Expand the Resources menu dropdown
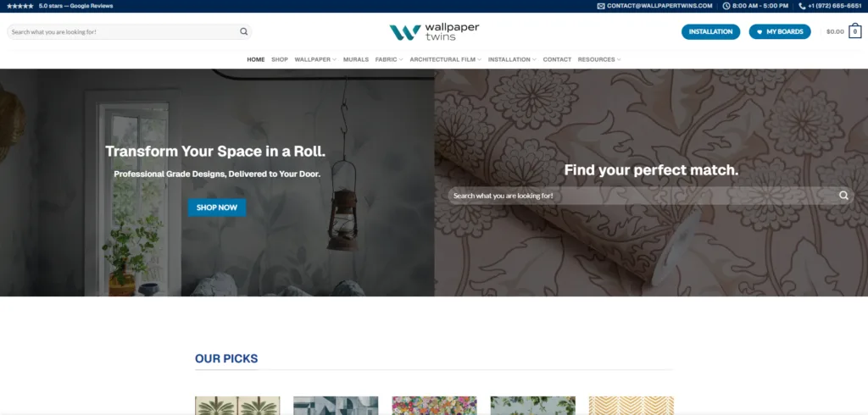This screenshot has height=415, width=868. [598, 59]
